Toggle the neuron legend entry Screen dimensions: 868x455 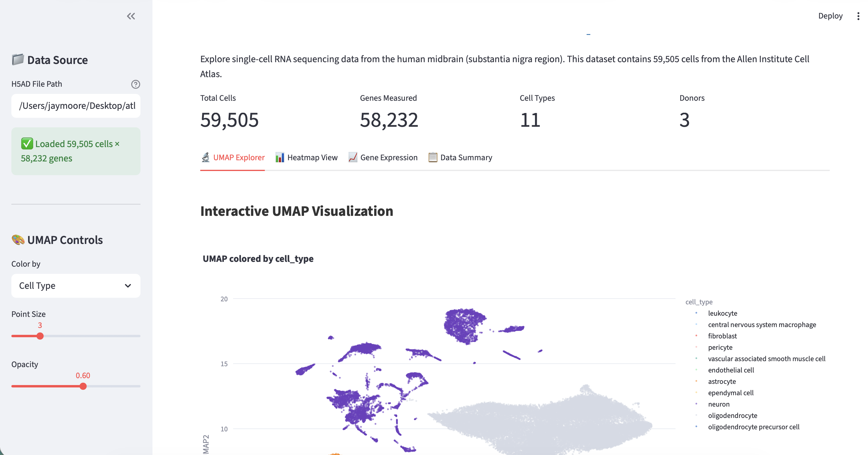coord(718,404)
